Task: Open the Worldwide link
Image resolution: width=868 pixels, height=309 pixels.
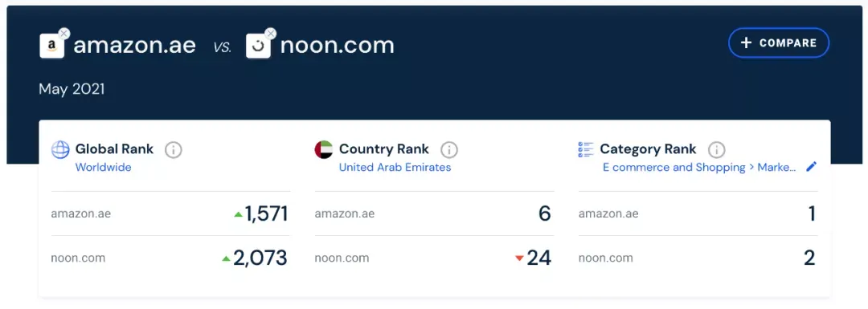Action: tap(104, 167)
